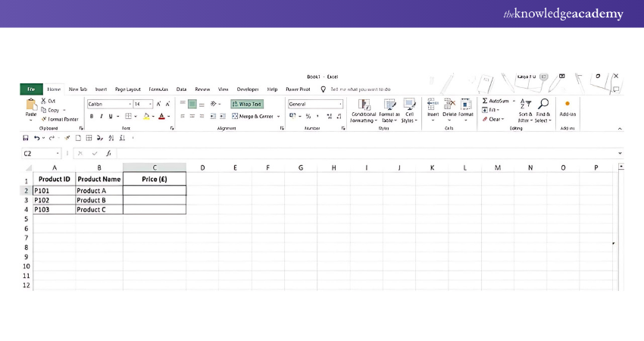
Task: Select the Format Painter tool
Action: coord(59,119)
